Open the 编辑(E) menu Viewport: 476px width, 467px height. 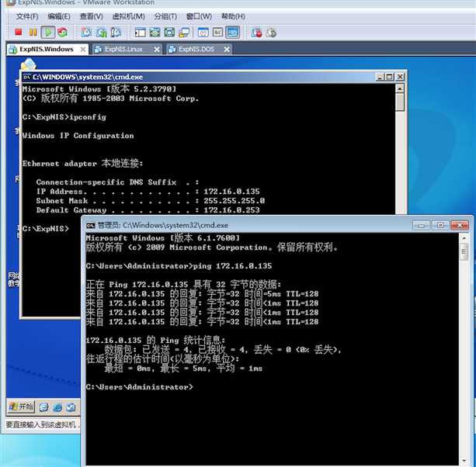coord(59,16)
